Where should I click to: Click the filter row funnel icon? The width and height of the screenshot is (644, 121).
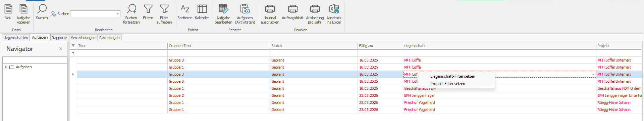(x=73, y=53)
